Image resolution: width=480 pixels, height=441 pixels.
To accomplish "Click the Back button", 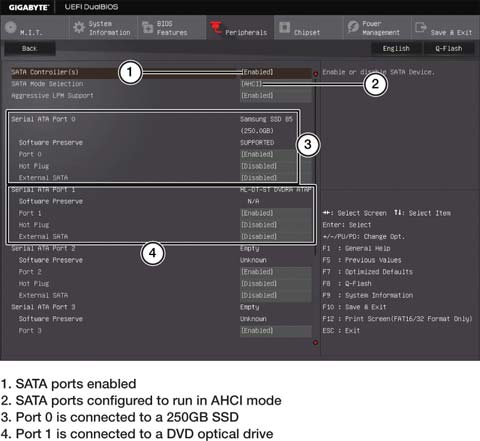I will point(29,49).
